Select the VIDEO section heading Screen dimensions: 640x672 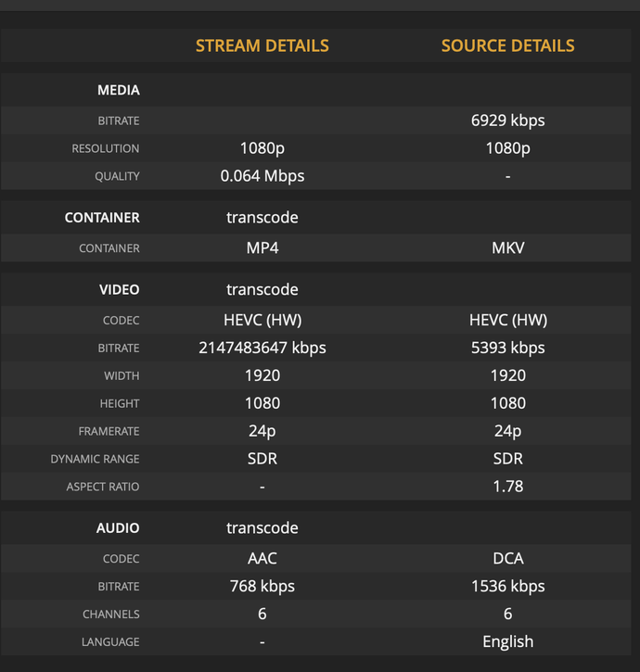click(120, 290)
